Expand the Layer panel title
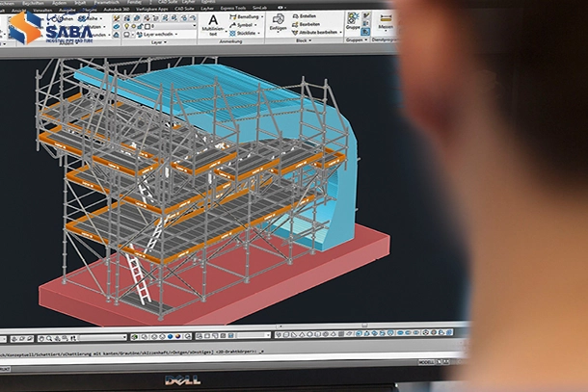Image resolution: width=588 pixels, height=392 pixels. coord(159,42)
